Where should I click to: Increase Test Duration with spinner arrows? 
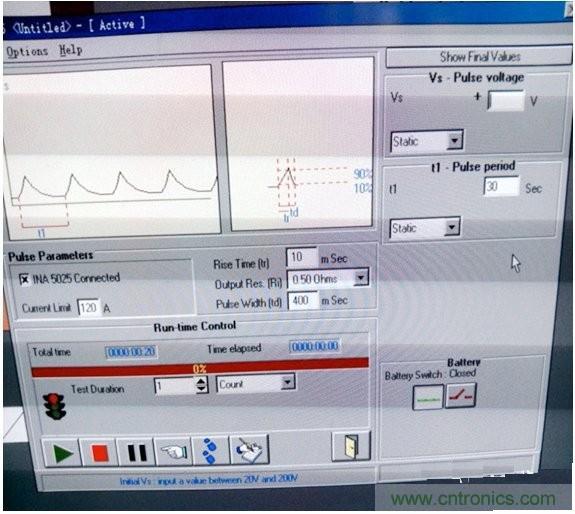[x=201, y=382]
